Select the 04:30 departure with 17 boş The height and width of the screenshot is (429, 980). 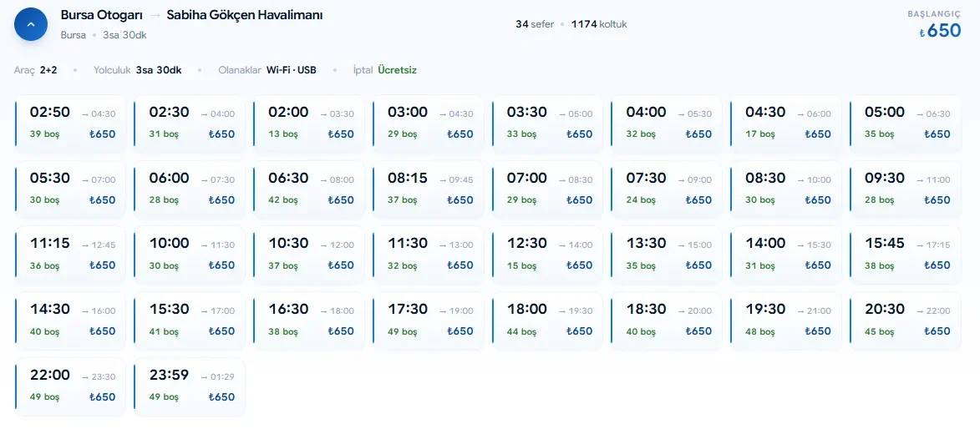coord(786,124)
